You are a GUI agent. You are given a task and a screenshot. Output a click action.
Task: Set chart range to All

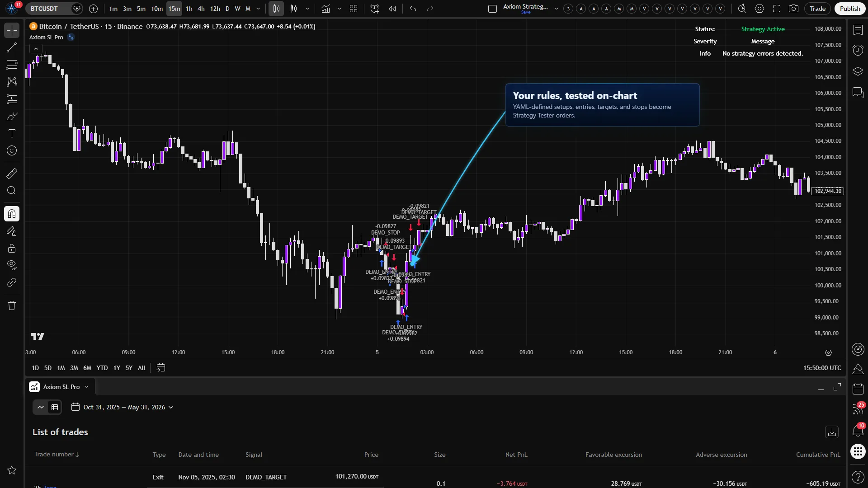[x=142, y=368]
